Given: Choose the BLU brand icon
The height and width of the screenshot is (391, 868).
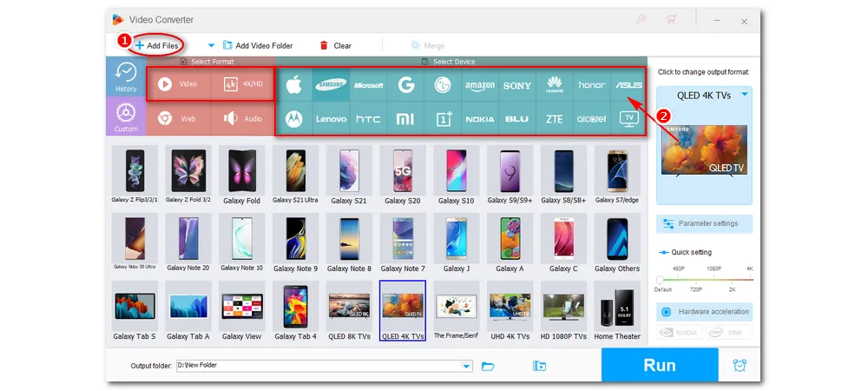Looking at the screenshot, I should (x=517, y=118).
